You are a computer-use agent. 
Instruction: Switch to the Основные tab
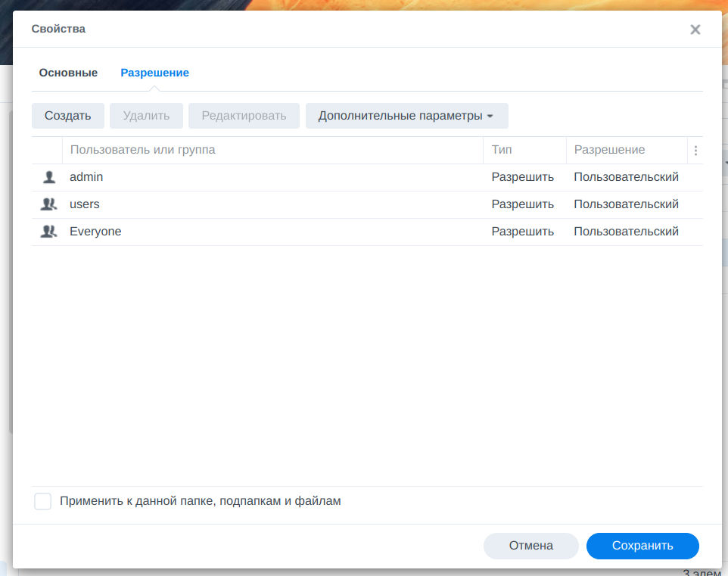point(68,73)
